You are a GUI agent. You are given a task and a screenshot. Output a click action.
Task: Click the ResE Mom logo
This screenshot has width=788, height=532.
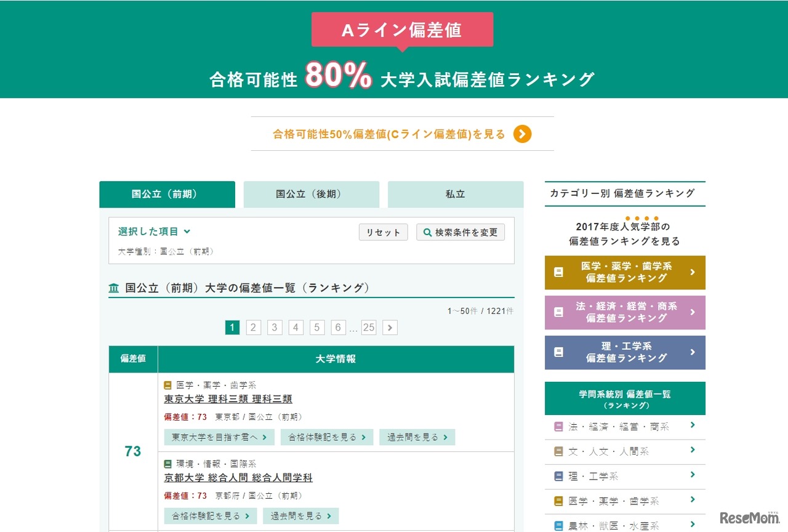[749, 518]
